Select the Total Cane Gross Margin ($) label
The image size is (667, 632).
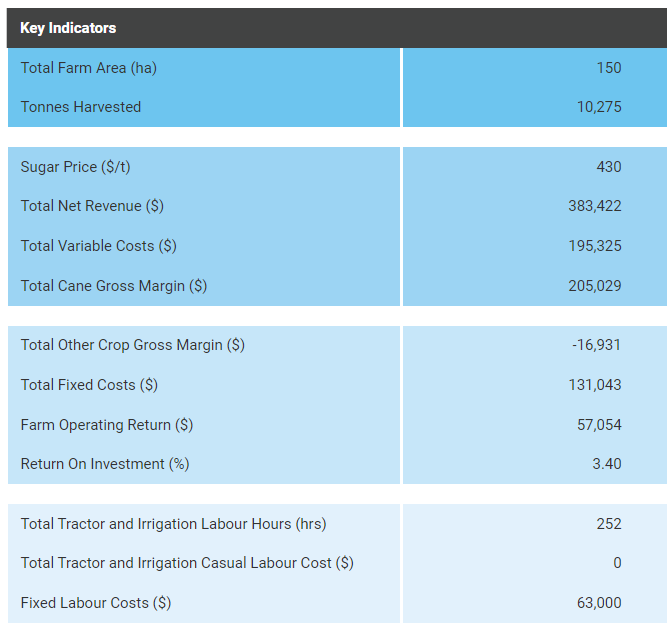click(x=113, y=286)
